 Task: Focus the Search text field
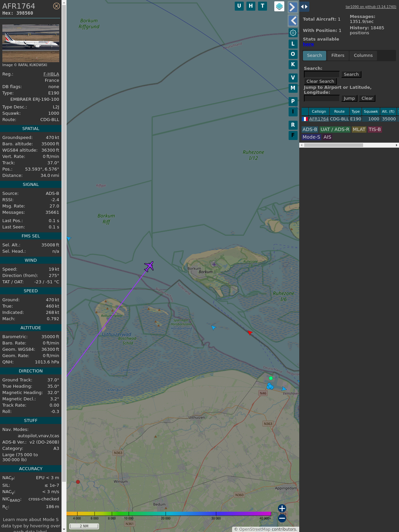click(x=322, y=74)
